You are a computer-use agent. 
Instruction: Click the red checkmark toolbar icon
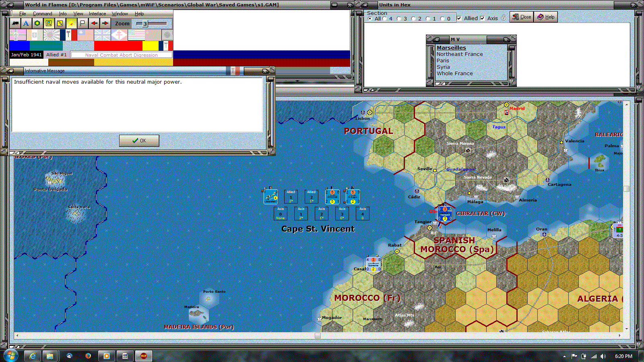pos(71,23)
